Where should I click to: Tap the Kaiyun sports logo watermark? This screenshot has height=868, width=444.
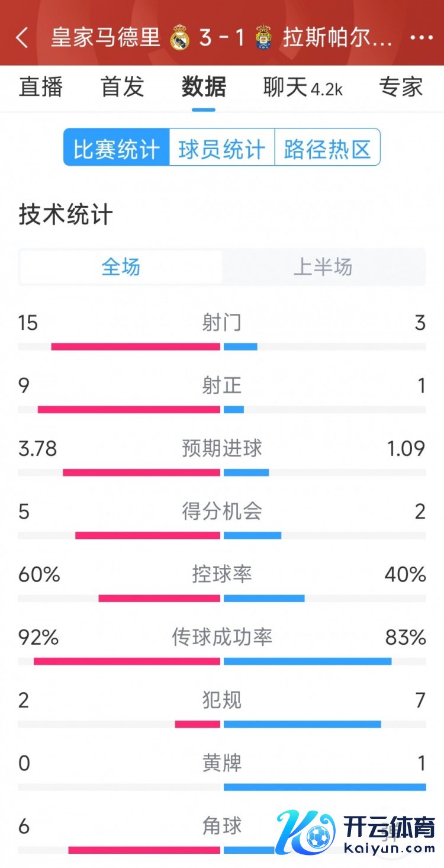coord(357,831)
